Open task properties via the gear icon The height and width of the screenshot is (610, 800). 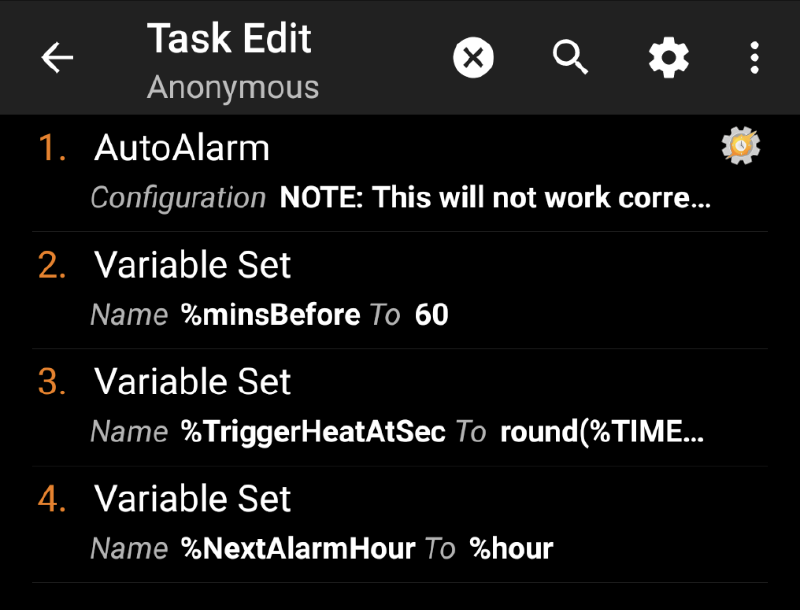(x=667, y=57)
